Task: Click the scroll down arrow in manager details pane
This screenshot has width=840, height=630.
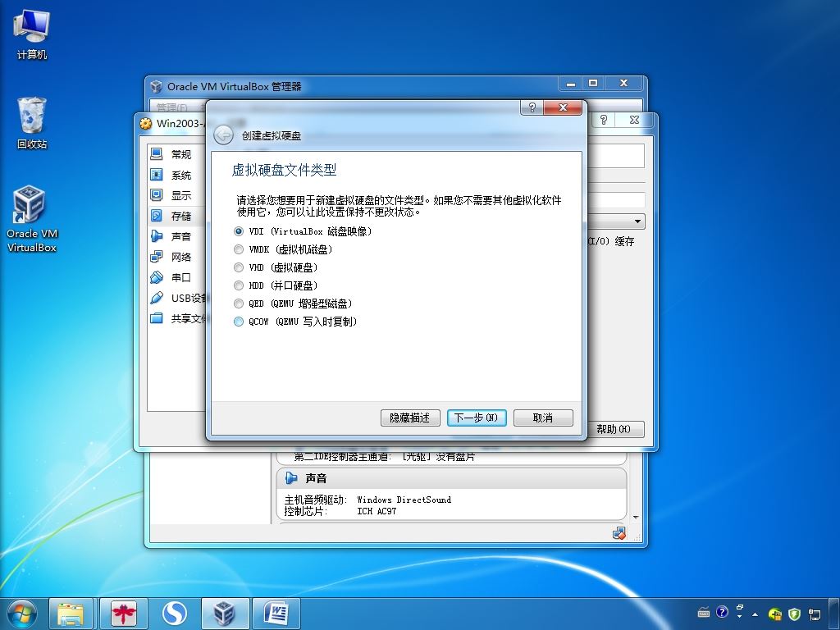Action: click(636, 518)
